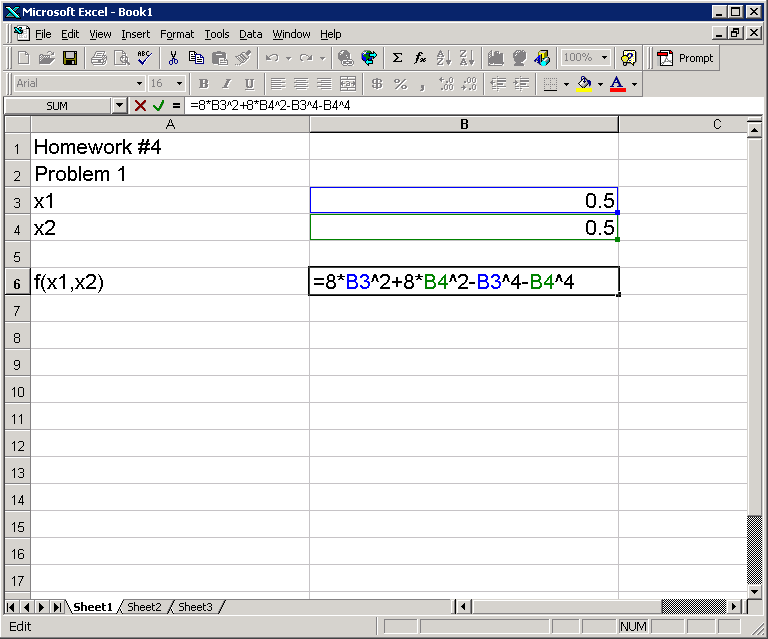Viewport: 768px width, 639px height.
Task: Open the Paste Function fx icon
Action: click(420, 58)
